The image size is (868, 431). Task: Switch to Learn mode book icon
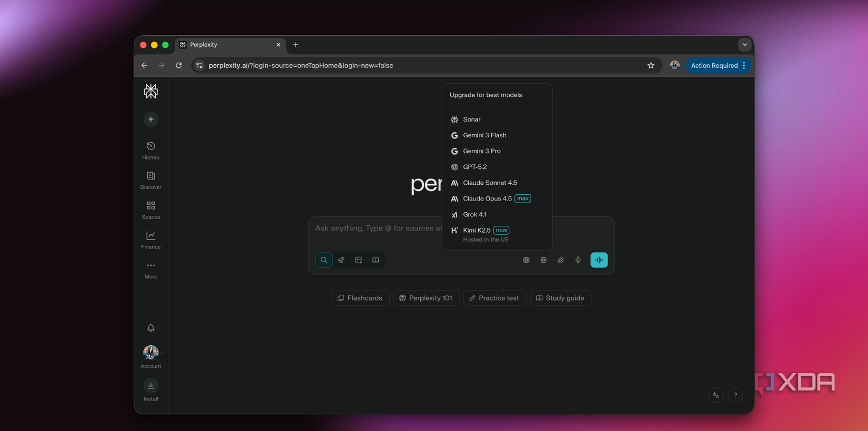[x=376, y=260]
